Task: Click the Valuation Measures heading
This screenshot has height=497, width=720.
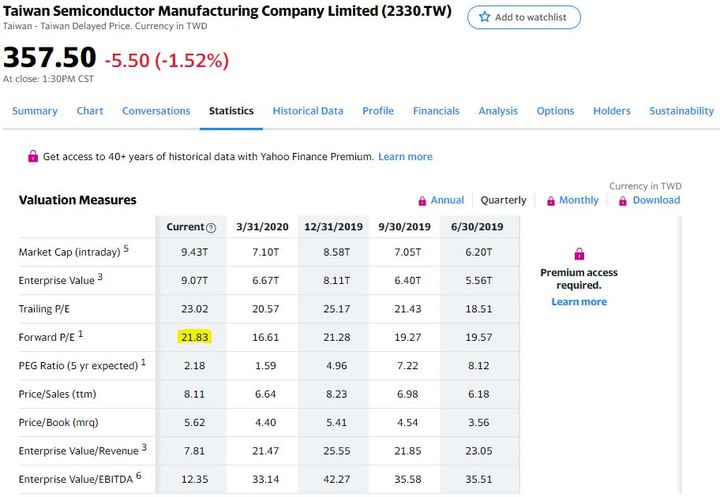Action: [x=78, y=200]
